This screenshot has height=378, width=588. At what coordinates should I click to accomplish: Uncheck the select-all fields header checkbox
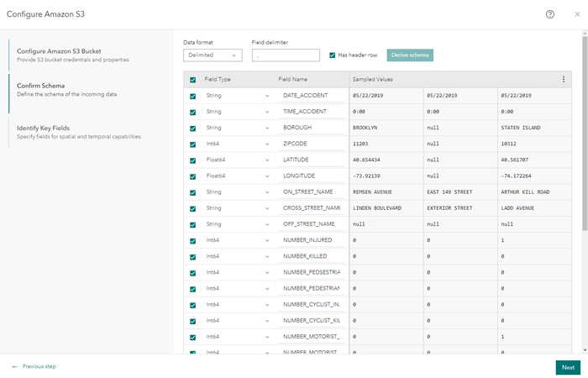(192, 80)
